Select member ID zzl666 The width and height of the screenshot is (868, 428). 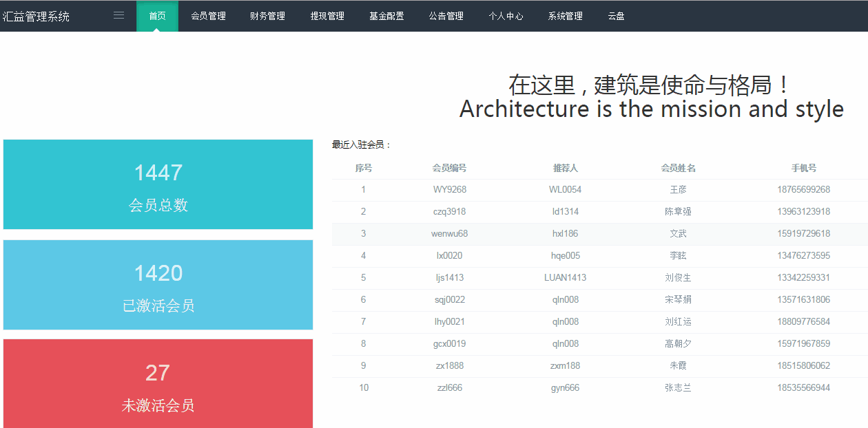pos(450,388)
